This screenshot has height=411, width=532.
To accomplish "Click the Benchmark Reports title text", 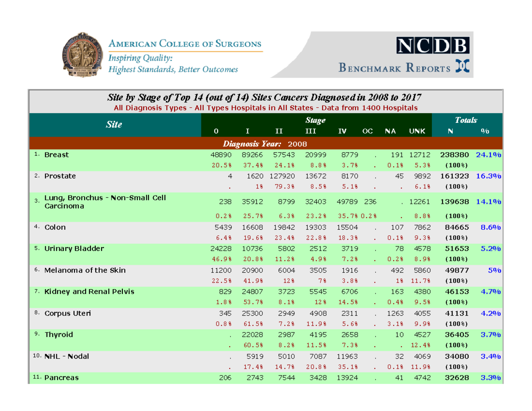I will pos(395,68).
